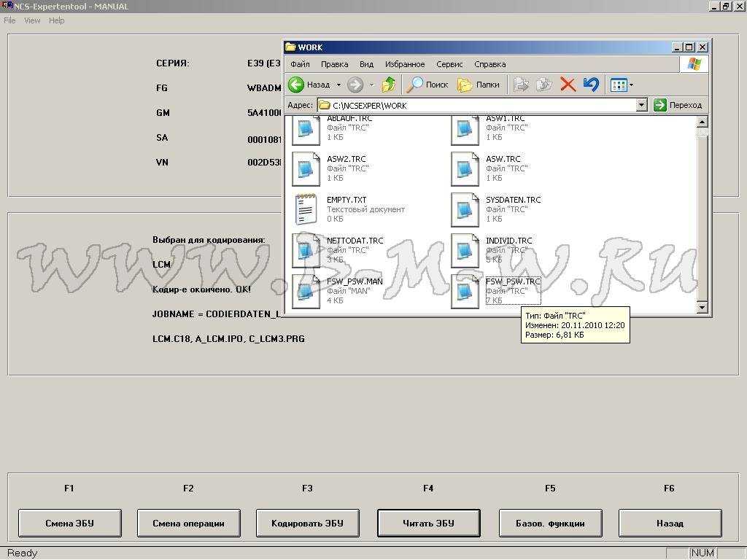
Task: Expand the Forward button history dropdown
Action: (x=371, y=85)
